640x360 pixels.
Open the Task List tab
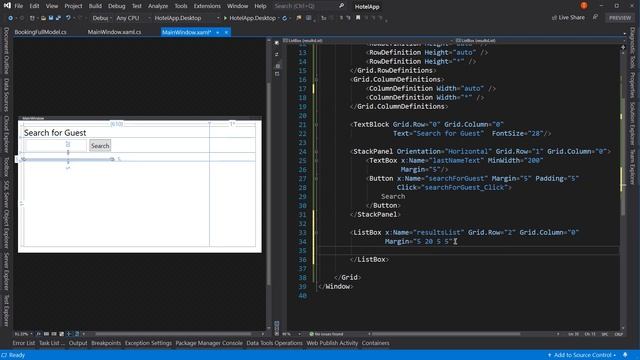pyautogui.click(x=52, y=343)
